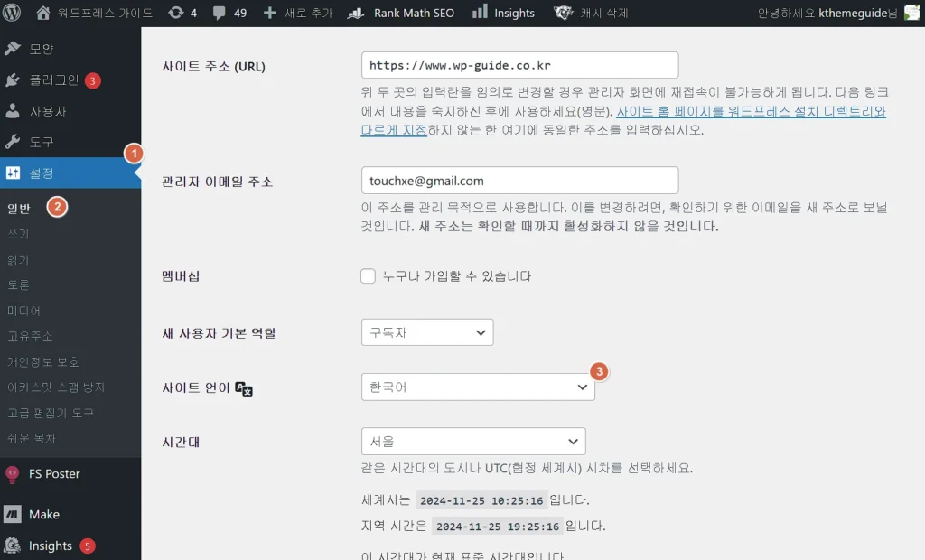Open 플러그인 menu label with badge 3
The width and height of the screenshot is (925, 560).
54,79
